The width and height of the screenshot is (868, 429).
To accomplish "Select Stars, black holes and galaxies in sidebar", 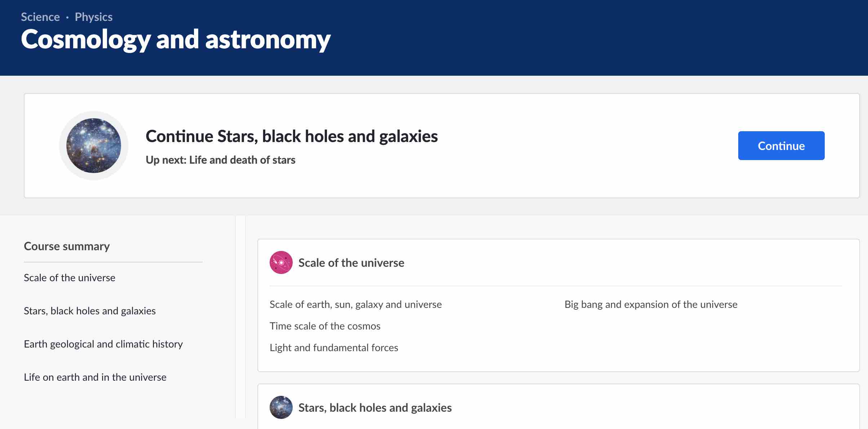I will [90, 311].
